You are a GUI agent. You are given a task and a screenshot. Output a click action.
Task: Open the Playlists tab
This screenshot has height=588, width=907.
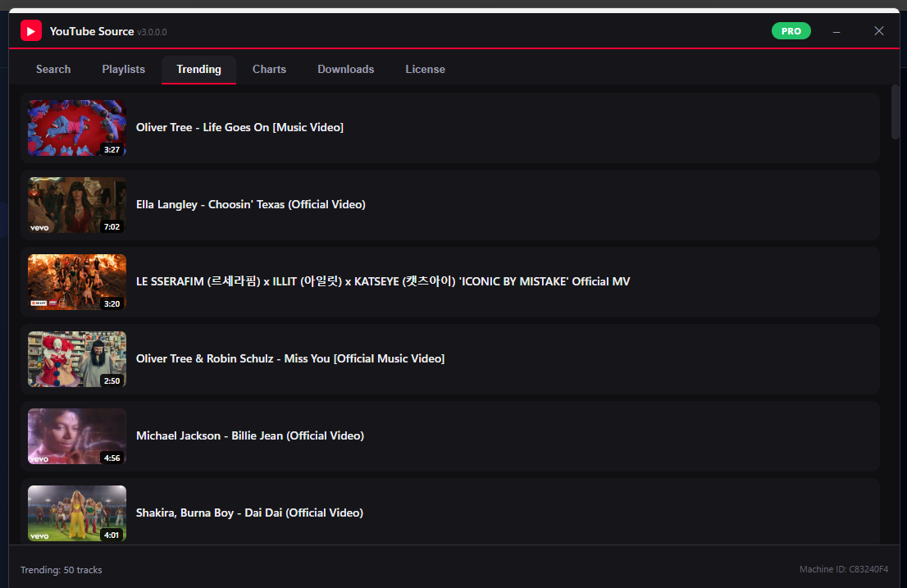point(123,70)
